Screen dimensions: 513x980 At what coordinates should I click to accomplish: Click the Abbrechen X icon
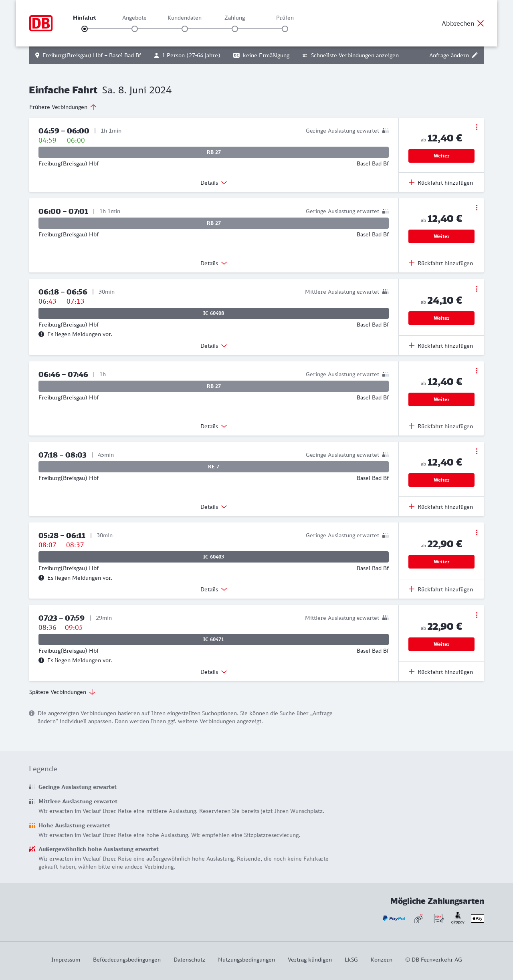click(x=481, y=23)
